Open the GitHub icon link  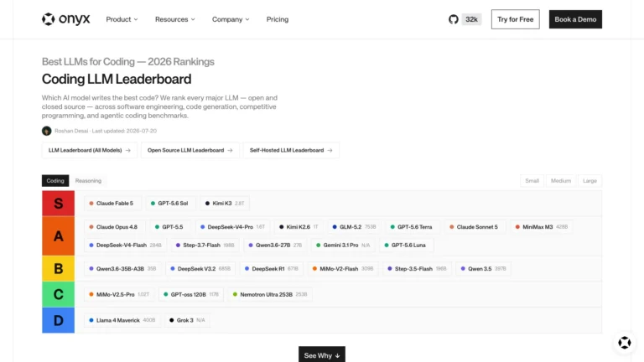pos(454,19)
